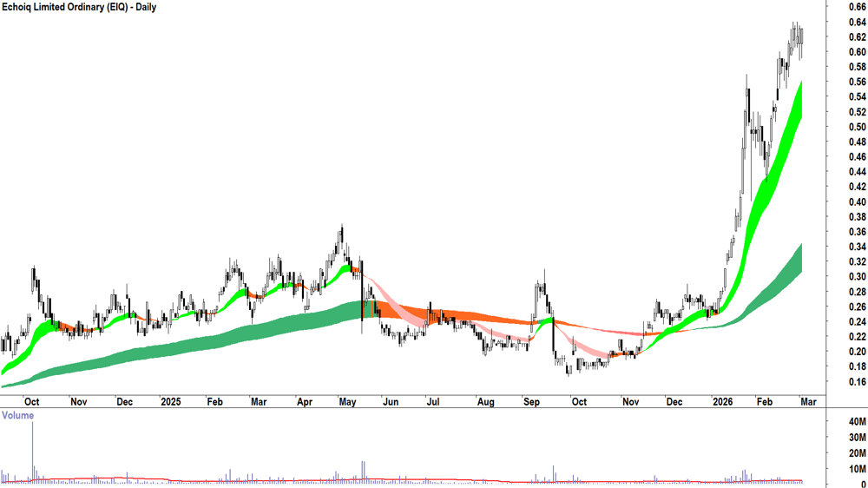
Task: Select the 0.26 price axis label
Action: 858,307
